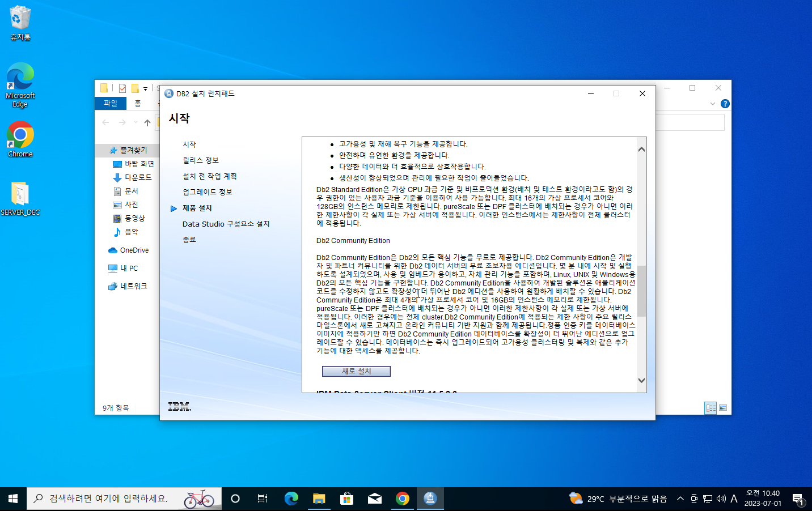The width and height of the screenshot is (812, 511).
Task: Click the DB2 launchpad taskbar icon
Action: tap(430, 499)
